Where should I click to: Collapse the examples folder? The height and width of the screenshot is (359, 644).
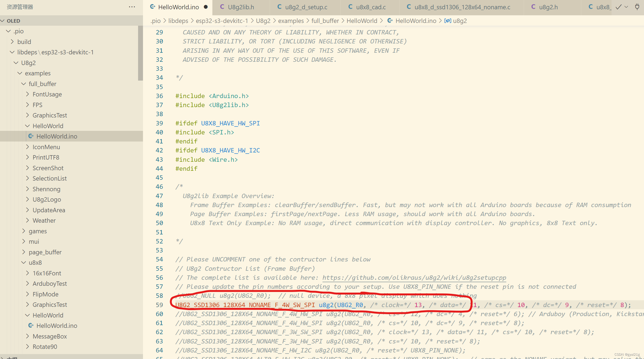click(38, 73)
